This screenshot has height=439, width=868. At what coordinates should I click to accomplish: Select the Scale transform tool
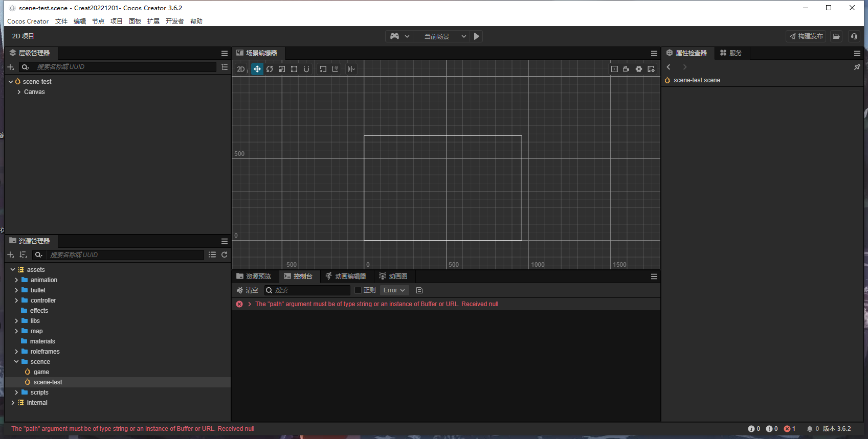tap(282, 69)
